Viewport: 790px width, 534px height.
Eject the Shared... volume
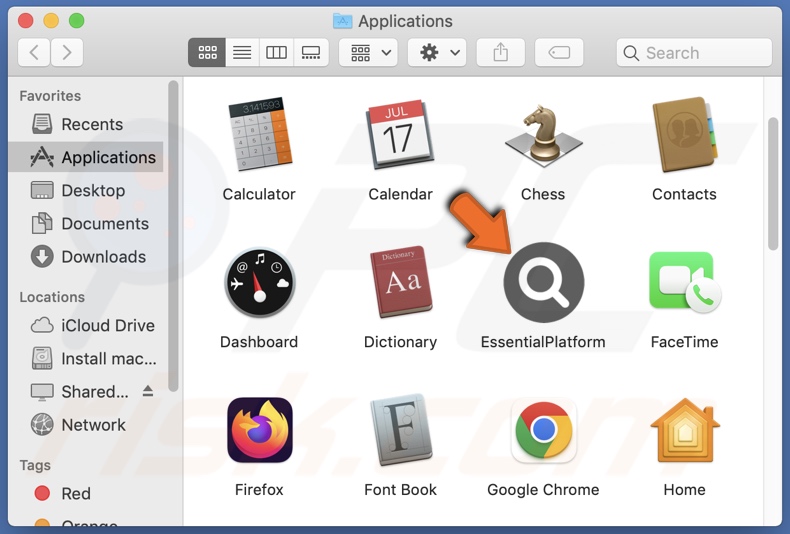click(x=148, y=391)
